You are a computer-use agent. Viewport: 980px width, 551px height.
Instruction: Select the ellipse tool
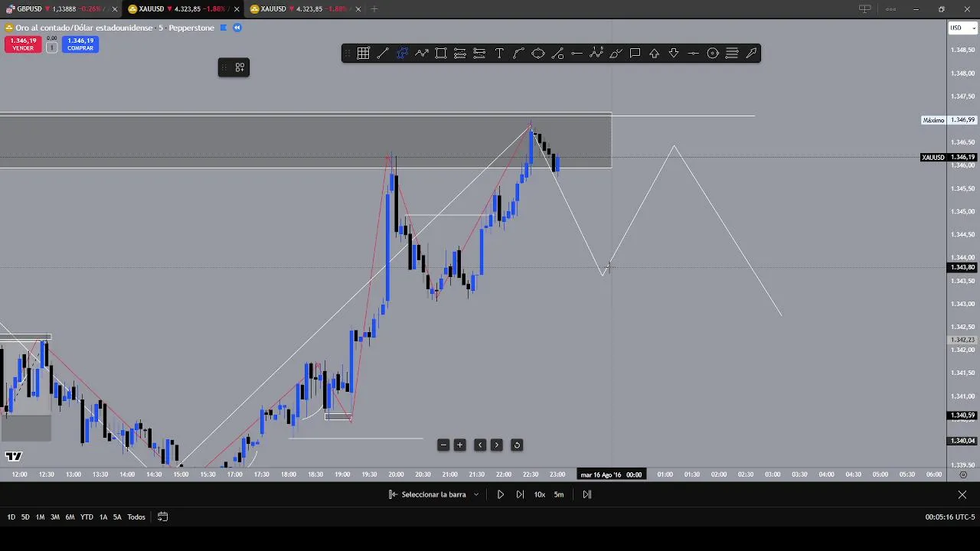coord(538,53)
